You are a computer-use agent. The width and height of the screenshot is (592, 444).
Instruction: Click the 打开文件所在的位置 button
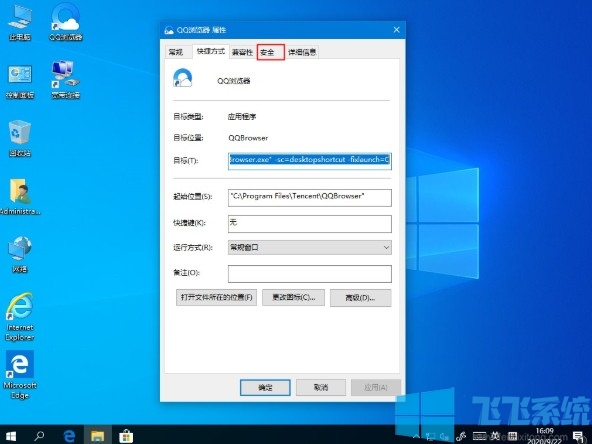tap(216, 298)
